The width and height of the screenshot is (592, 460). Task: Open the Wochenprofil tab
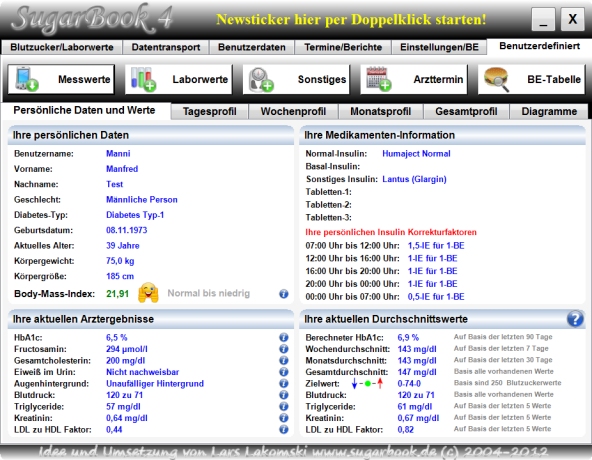pos(293,111)
